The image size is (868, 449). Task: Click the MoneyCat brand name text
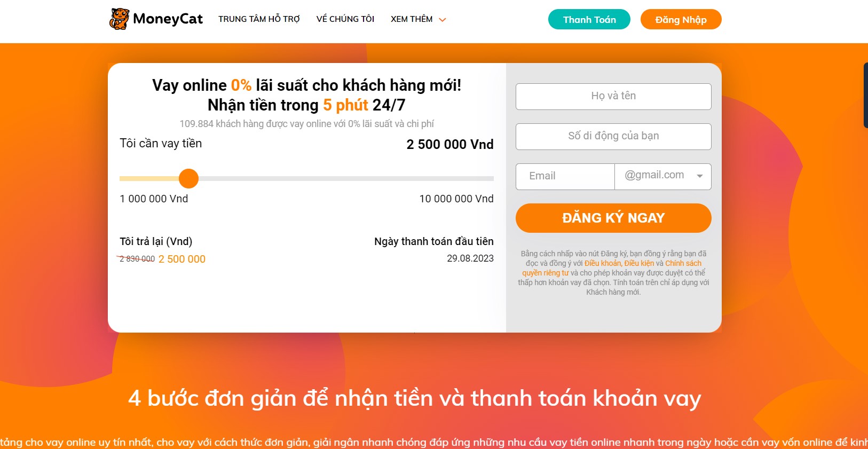tap(168, 19)
